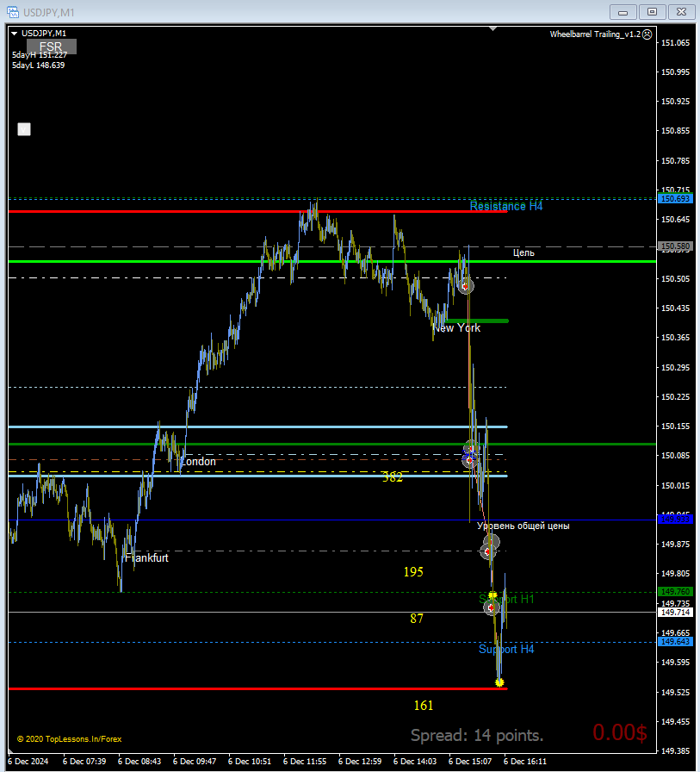Click the 151.065 price axis label
The width and height of the screenshot is (700, 772).
click(675, 43)
